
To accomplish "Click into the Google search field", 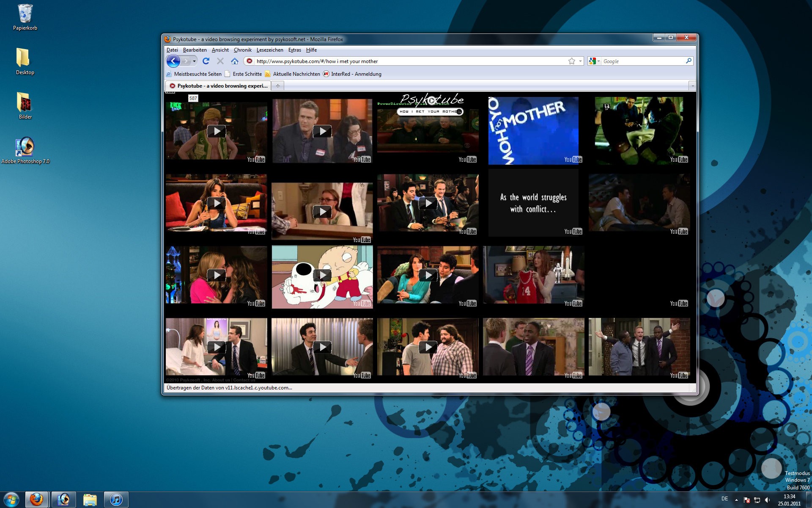I will 643,61.
